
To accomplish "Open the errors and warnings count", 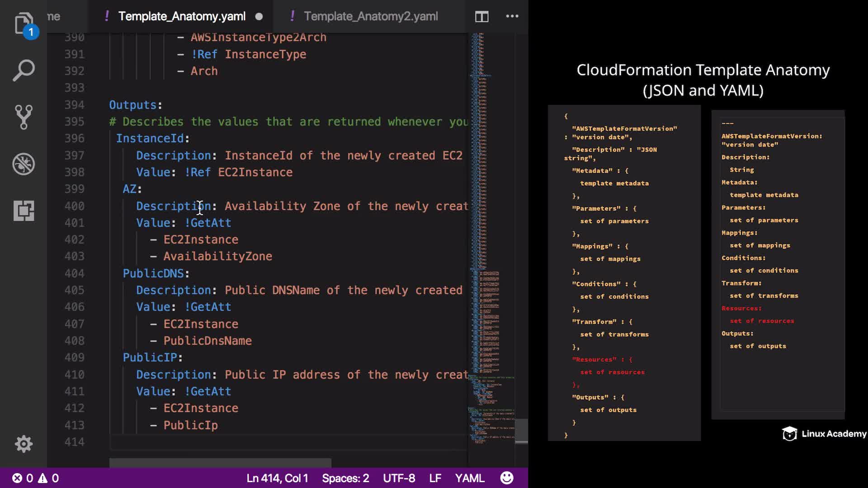I will 35,478.
